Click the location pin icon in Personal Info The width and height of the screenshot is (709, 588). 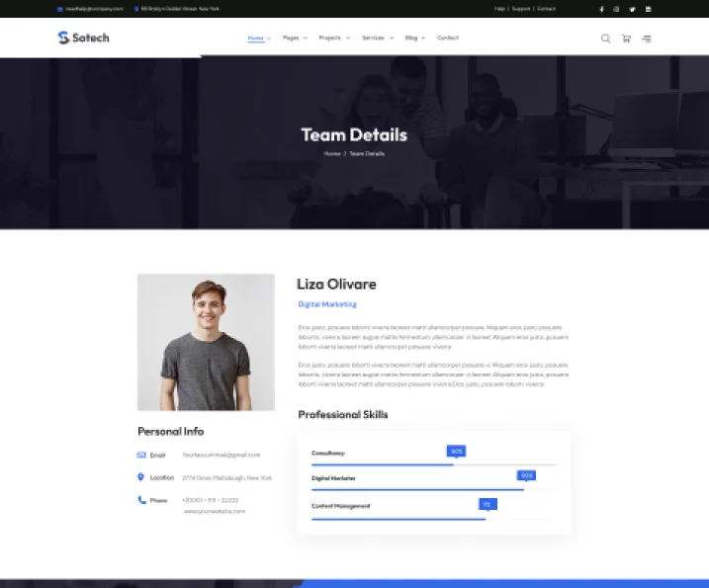click(x=141, y=477)
